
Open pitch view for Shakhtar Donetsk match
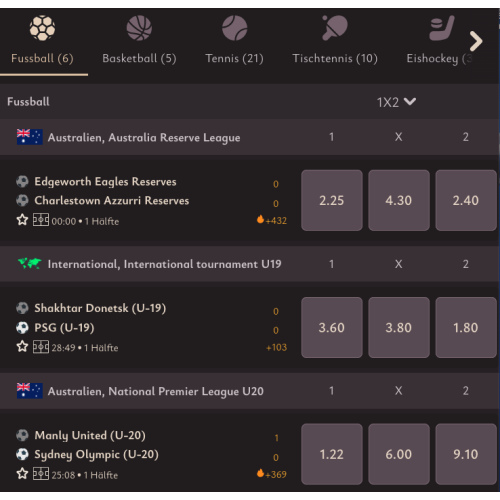(41, 347)
